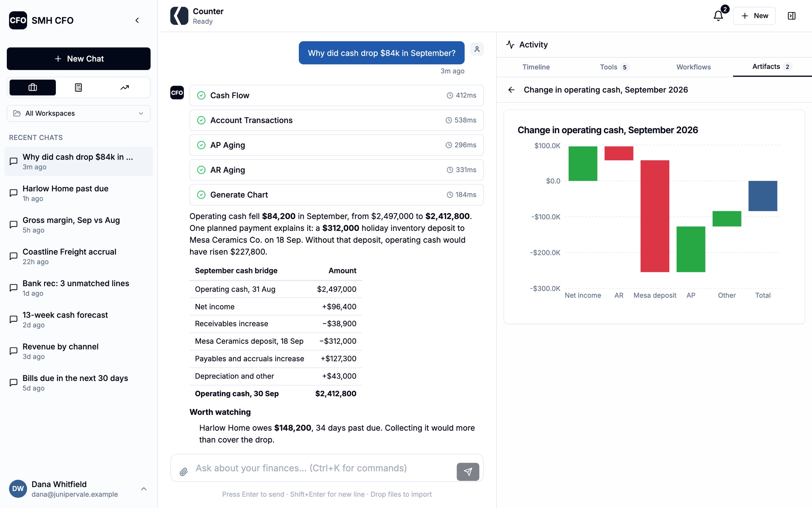Toggle the right side panel icon

tap(791, 16)
